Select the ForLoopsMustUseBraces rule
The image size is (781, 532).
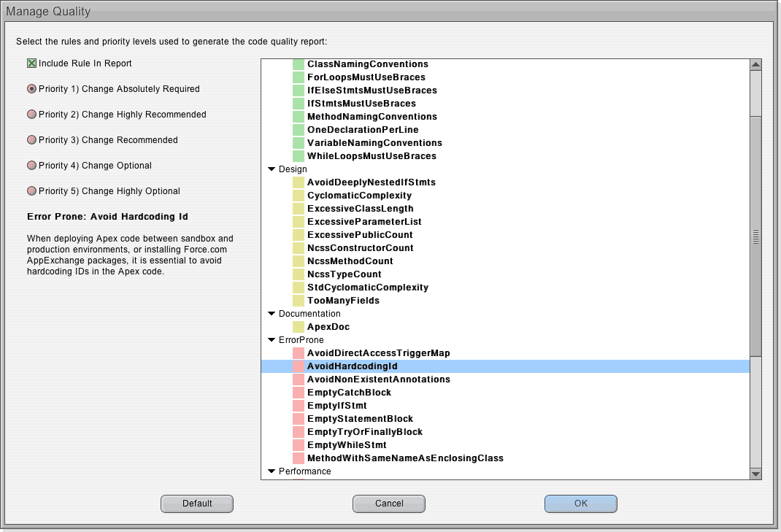(366, 77)
